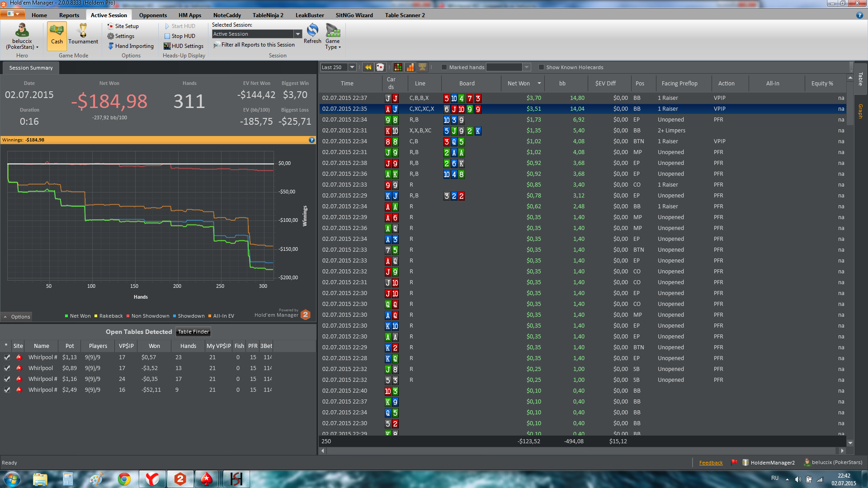Click the graph help question mark icon
Image resolution: width=868 pixels, height=488 pixels.
pyautogui.click(x=311, y=140)
